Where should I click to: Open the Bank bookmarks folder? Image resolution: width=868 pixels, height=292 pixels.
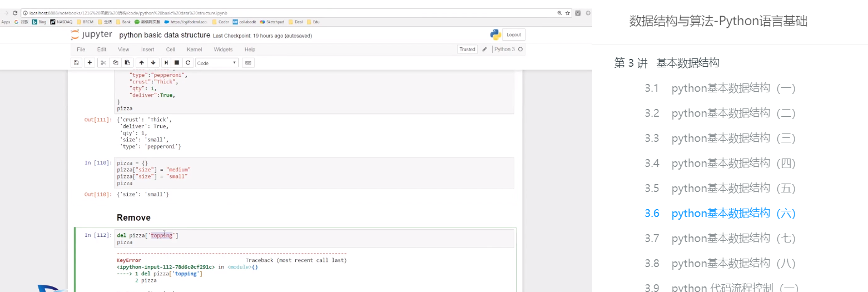[123, 22]
